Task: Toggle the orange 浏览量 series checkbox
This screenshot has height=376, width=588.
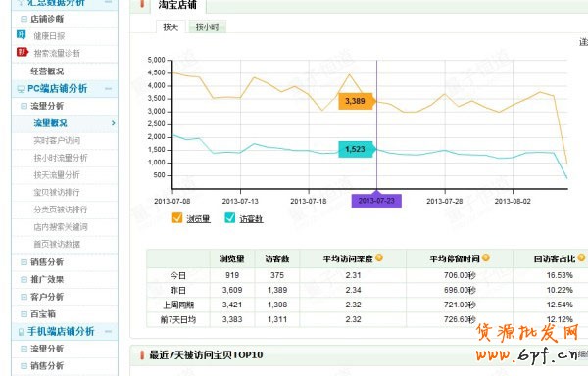Action: tap(177, 218)
